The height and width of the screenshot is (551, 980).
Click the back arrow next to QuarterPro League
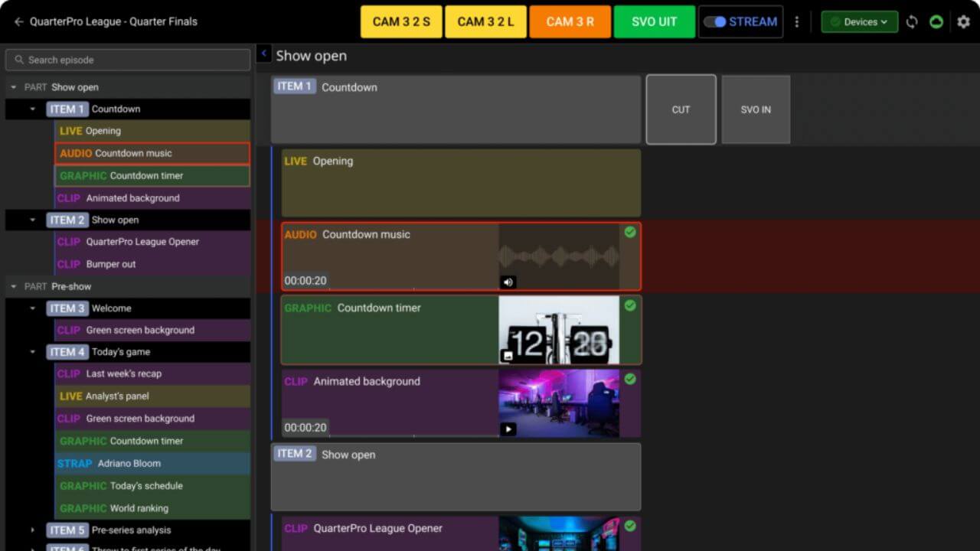(x=18, y=21)
